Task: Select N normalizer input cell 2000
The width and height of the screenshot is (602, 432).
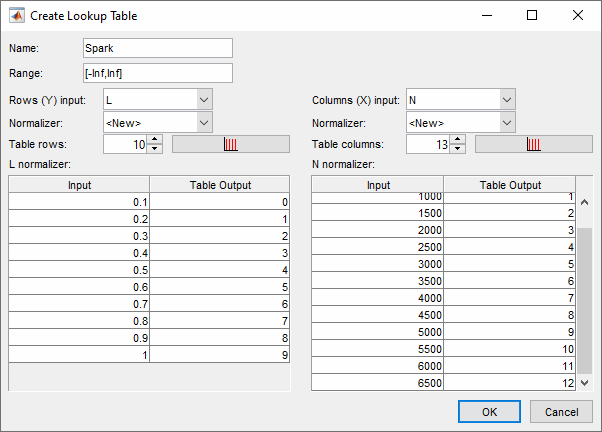Action: coord(378,230)
